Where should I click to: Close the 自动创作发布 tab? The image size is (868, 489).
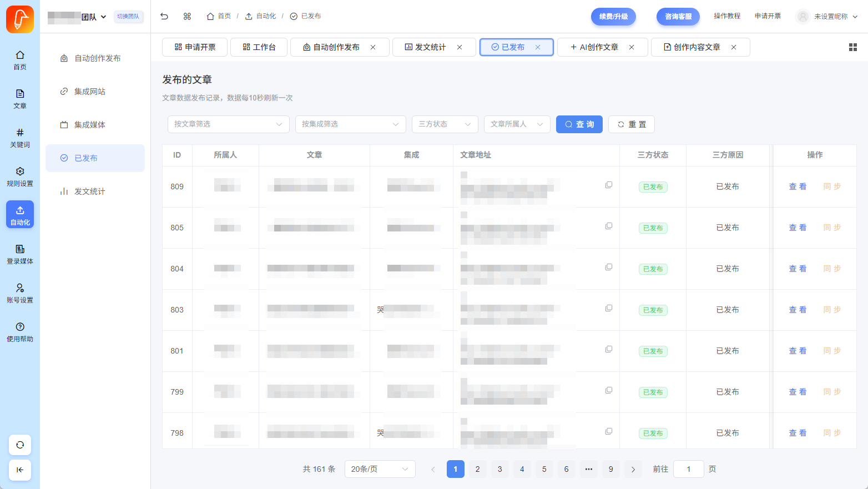point(373,47)
